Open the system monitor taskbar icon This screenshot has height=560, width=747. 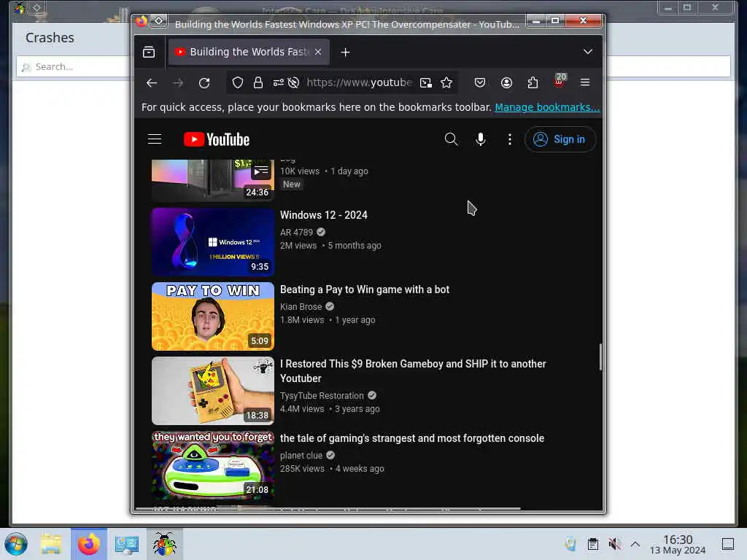pos(127,544)
